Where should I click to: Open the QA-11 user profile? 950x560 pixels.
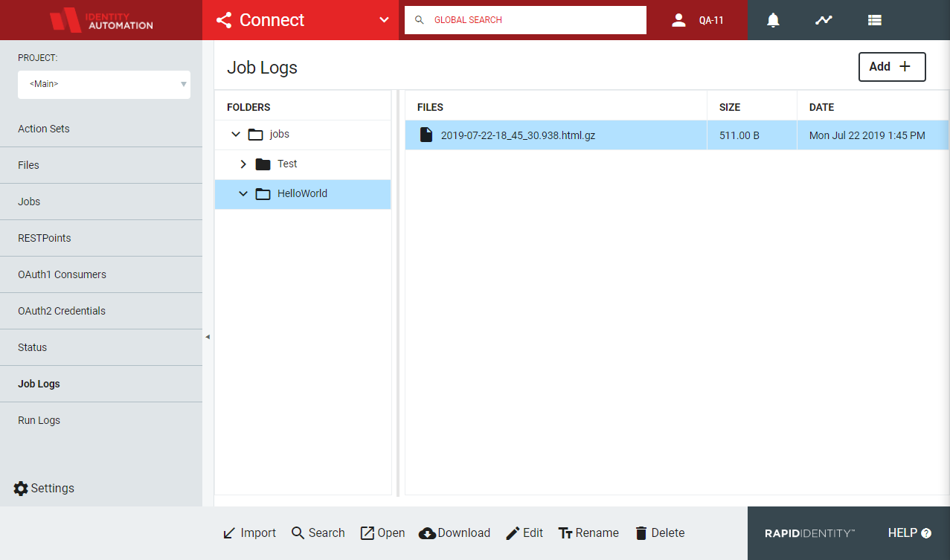697,20
